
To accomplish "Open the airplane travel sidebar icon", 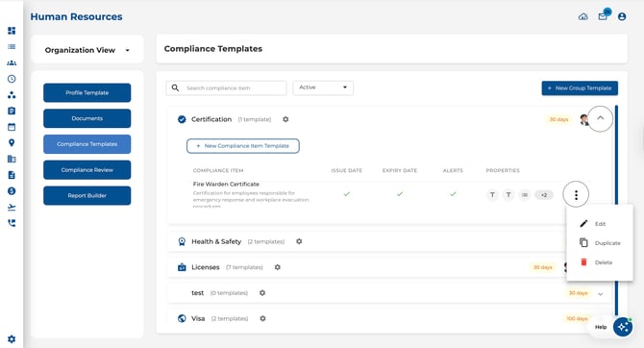I will click(12, 207).
